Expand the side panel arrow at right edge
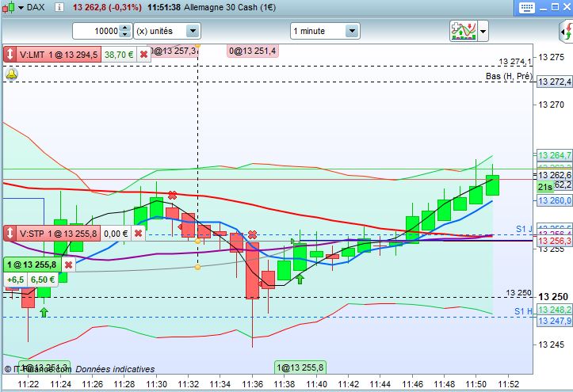This screenshot has width=573, height=392. coord(567,32)
